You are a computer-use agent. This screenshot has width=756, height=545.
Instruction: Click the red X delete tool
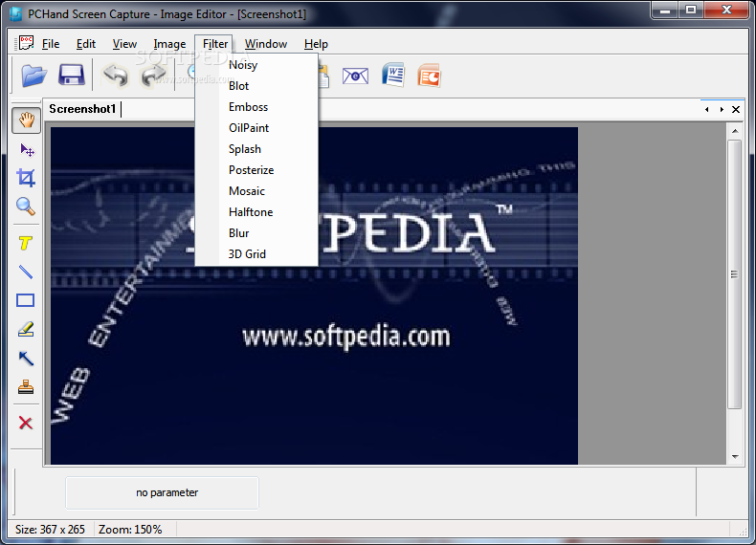tap(26, 423)
